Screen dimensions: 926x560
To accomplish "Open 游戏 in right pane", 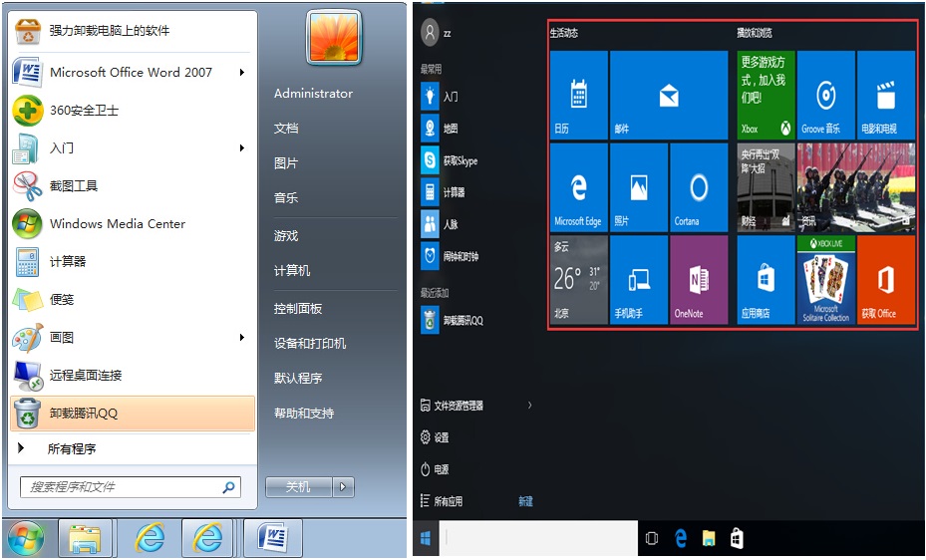I will point(286,236).
